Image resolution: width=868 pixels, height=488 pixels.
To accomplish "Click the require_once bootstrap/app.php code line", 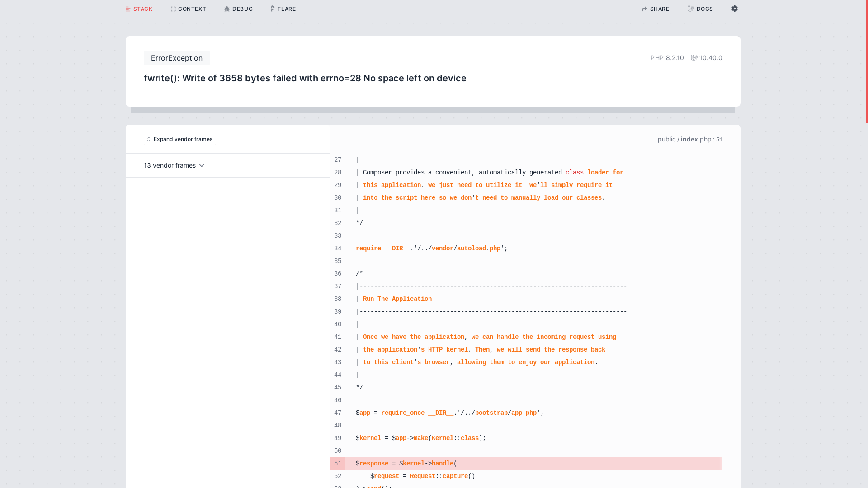I will (450, 413).
